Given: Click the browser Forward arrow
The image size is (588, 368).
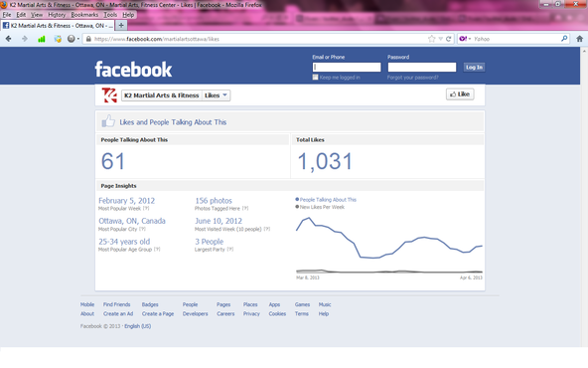Looking at the screenshot, I should pyautogui.click(x=25, y=39).
